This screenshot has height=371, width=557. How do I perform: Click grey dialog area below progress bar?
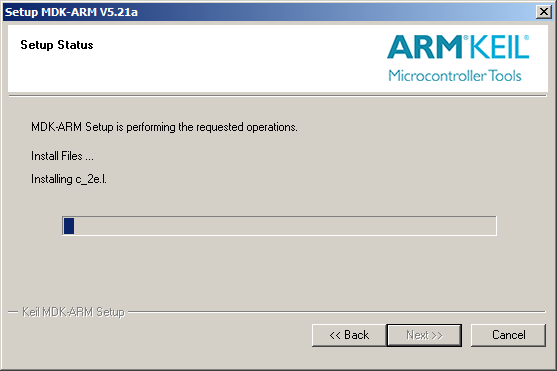tap(277, 270)
